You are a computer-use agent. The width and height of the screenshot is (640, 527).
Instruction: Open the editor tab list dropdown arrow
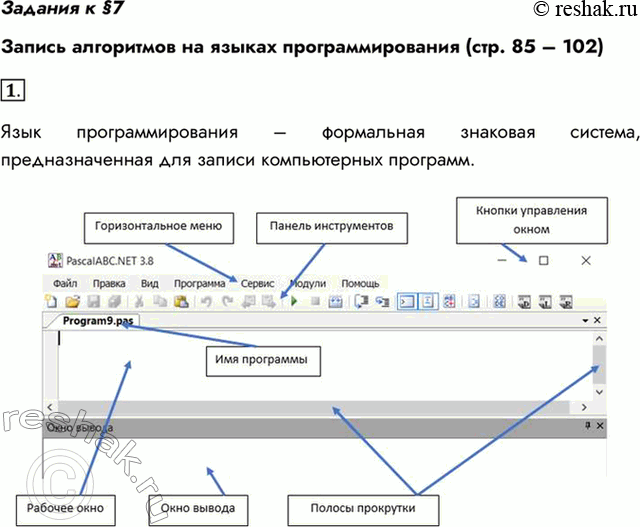pyautogui.click(x=585, y=321)
